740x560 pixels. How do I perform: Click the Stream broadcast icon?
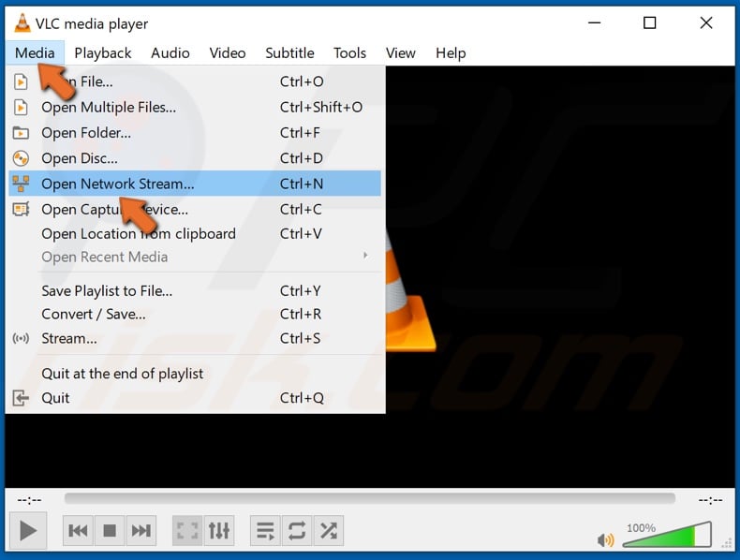point(21,338)
